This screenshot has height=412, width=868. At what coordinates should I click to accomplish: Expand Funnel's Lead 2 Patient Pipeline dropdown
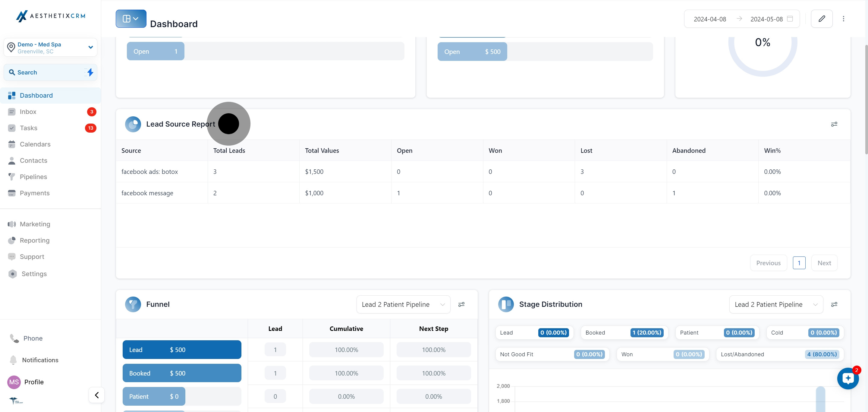tap(403, 304)
